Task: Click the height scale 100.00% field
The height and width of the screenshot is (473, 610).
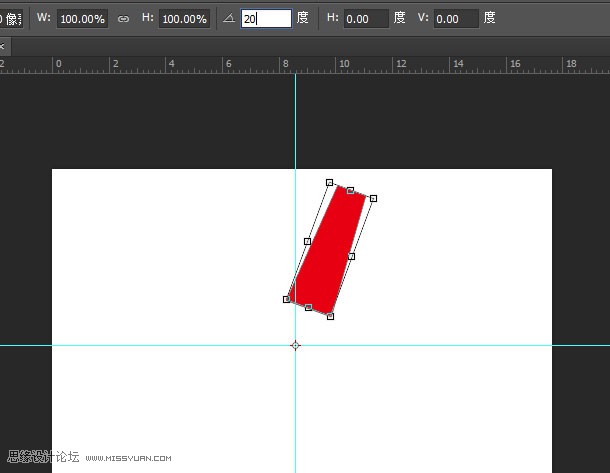Action: click(x=184, y=19)
